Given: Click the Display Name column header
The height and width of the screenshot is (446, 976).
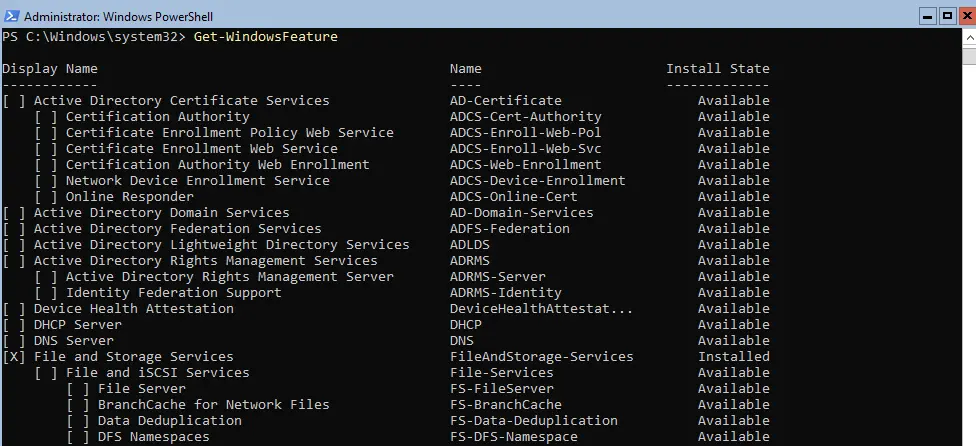Looking at the screenshot, I should coord(50,69).
